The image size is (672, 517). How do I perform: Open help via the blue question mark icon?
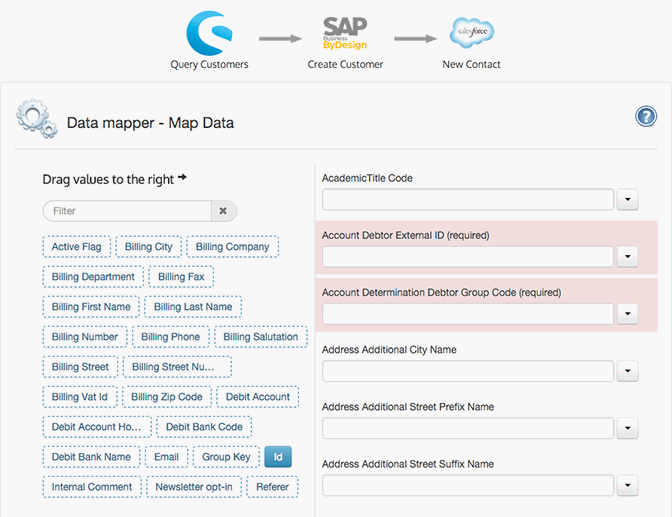[x=646, y=116]
